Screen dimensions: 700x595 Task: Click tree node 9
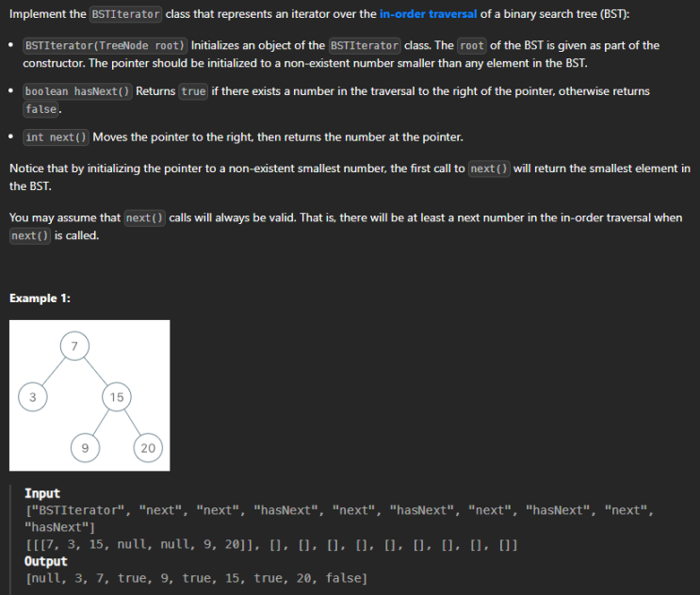pyautogui.click(x=85, y=447)
